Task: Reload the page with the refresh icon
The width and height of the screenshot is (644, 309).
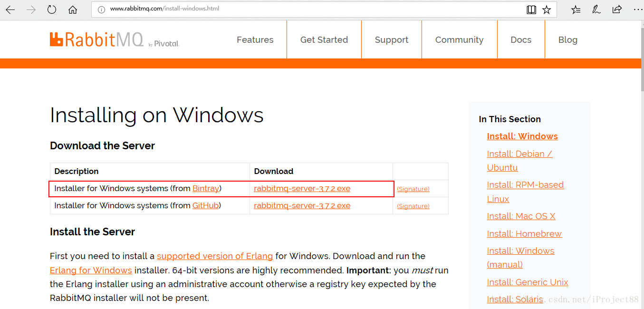Action: click(52, 10)
